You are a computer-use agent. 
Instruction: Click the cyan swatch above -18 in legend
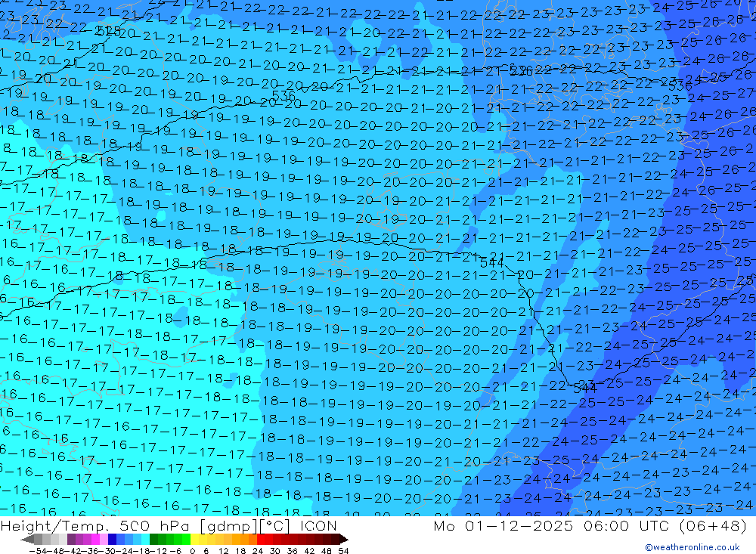click(145, 539)
